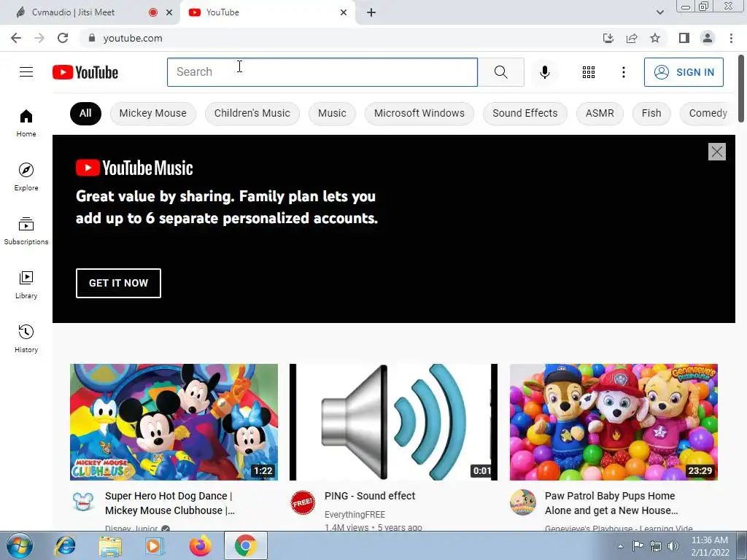Select the Microsoft Windows filter chip
747x560 pixels.
(419, 113)
